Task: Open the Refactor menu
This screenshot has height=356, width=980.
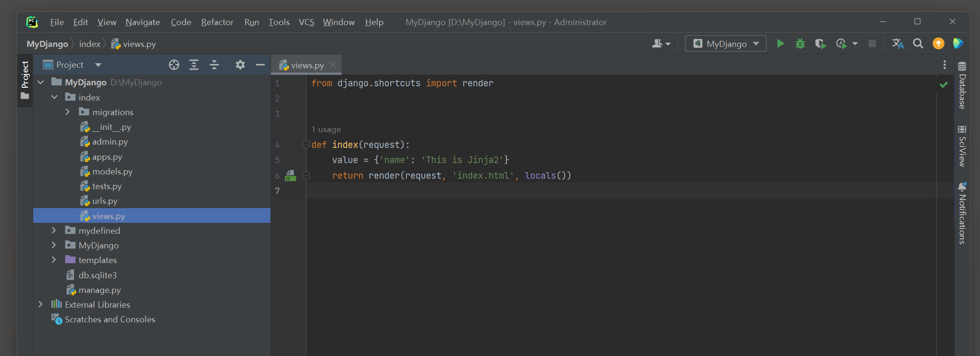Action: [217, 22]
